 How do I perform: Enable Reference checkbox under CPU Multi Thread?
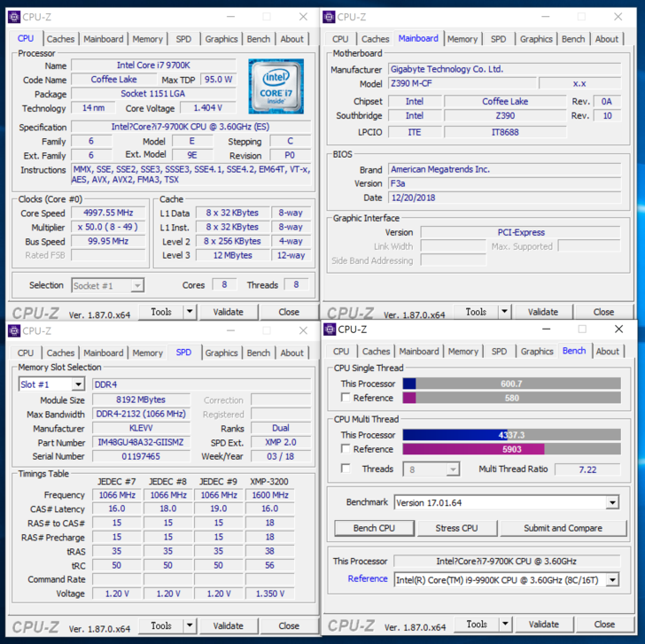(346, 449)
